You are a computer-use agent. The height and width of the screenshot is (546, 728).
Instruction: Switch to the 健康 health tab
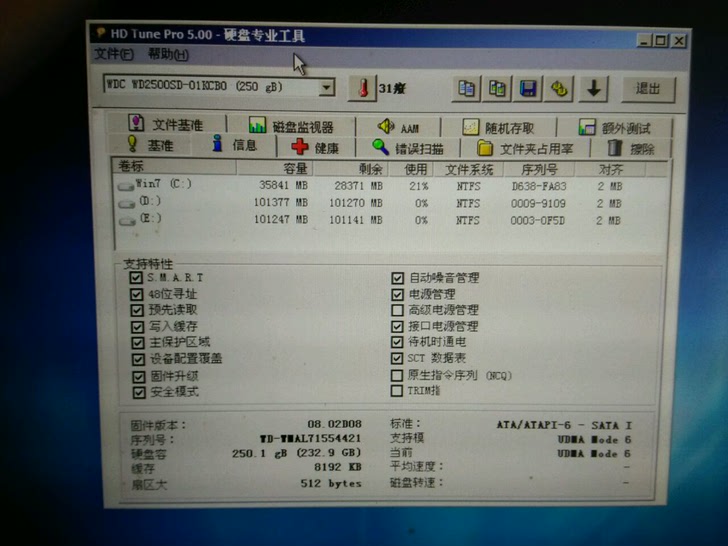pos(315,147)
